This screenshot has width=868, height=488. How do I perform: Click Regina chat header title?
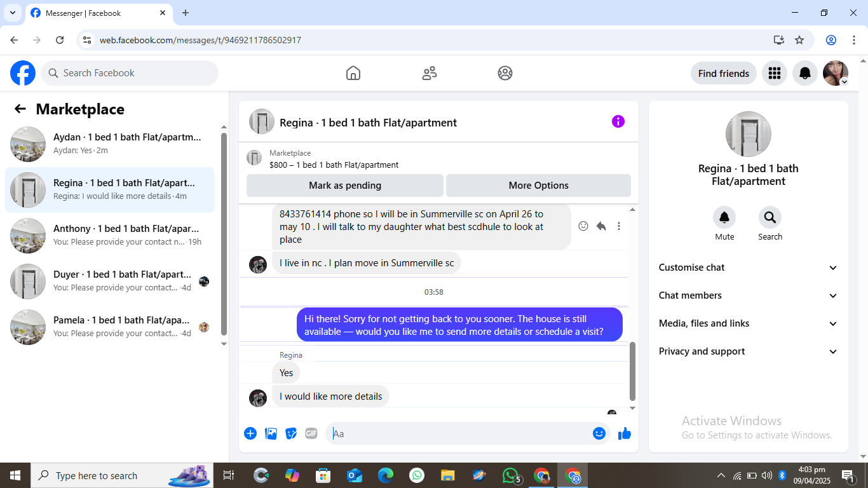click(x=369, y=123)
